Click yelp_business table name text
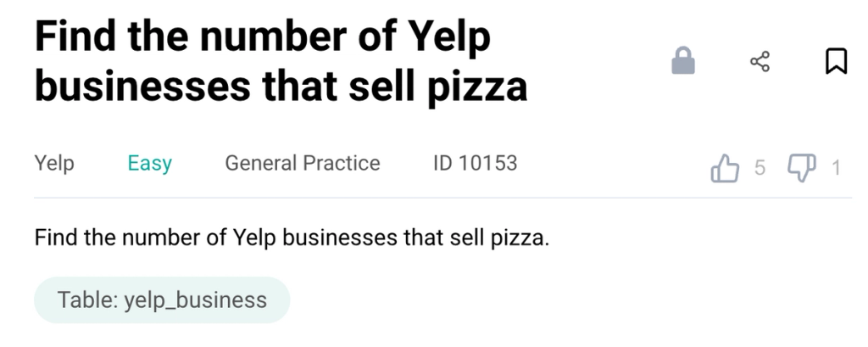Screen dimensions: 868x347 point(196,300)
